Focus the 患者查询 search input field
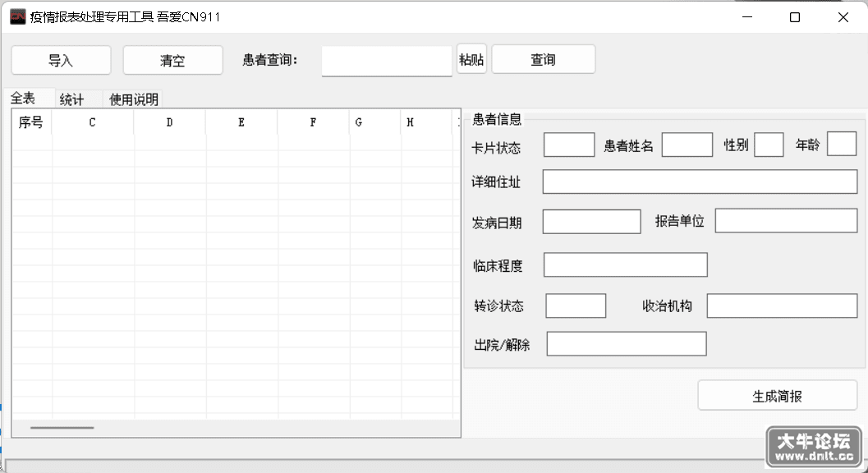The height and width of the screenshot is (473, 868). coord(387,61)
